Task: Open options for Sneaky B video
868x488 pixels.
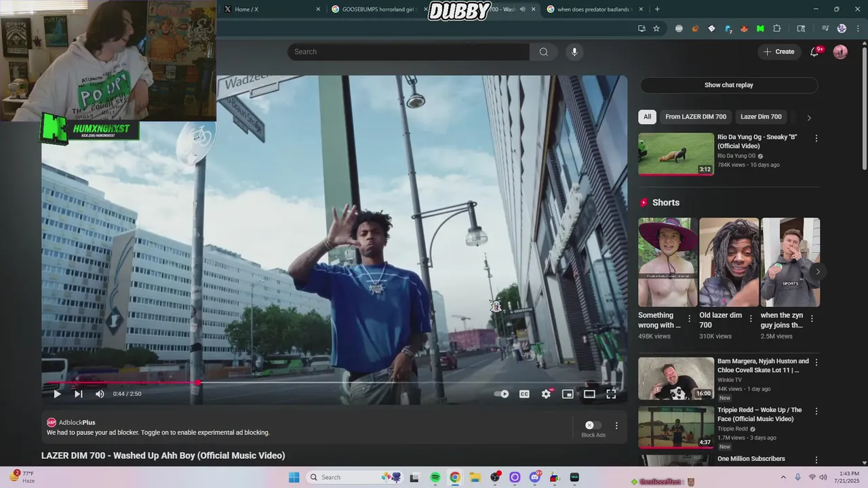Action: 816,138
